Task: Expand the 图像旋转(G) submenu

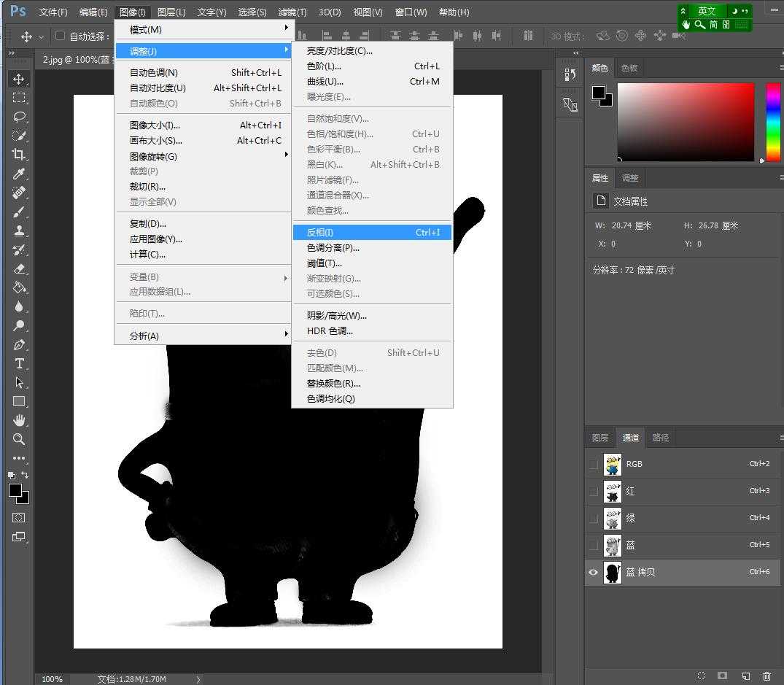Action: coord(203,156)
